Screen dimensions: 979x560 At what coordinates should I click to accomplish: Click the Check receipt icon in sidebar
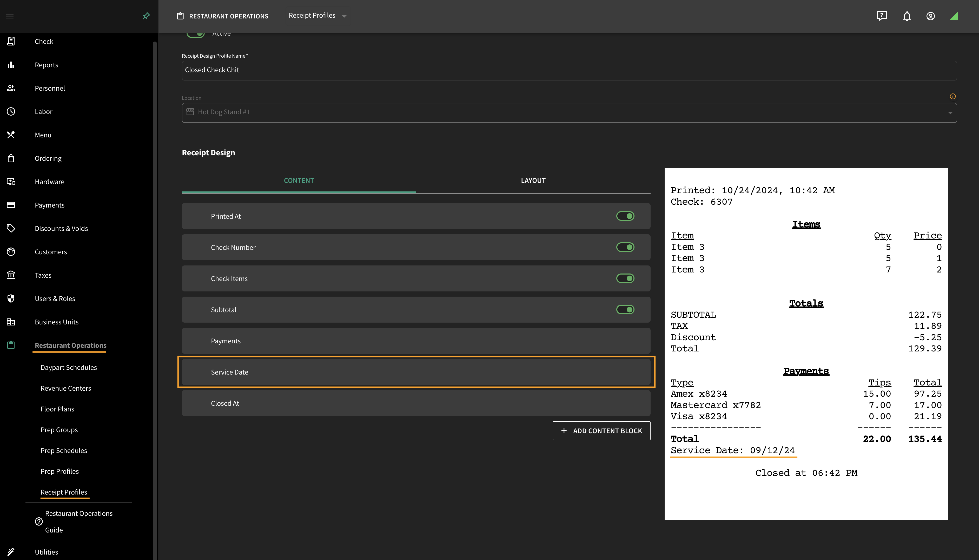(11, 42)
